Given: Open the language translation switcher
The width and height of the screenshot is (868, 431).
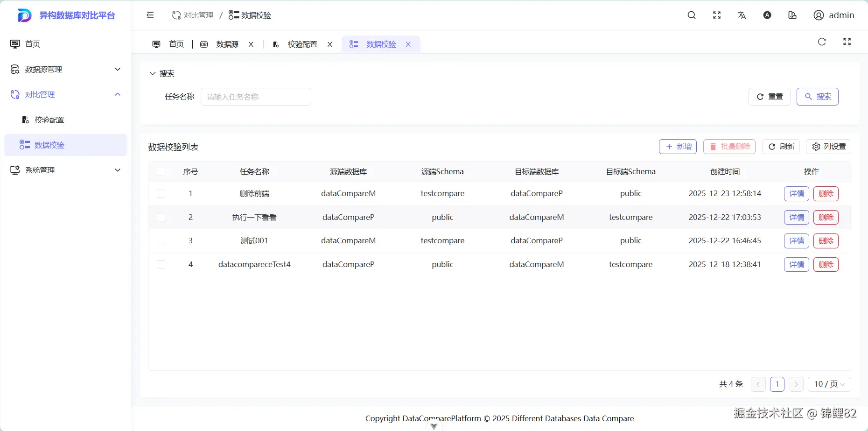Looking at the screenshot, I should (742, 15).
